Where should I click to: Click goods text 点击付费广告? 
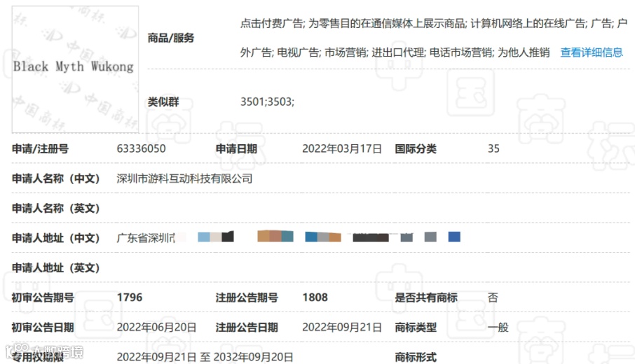click(271, 24)
